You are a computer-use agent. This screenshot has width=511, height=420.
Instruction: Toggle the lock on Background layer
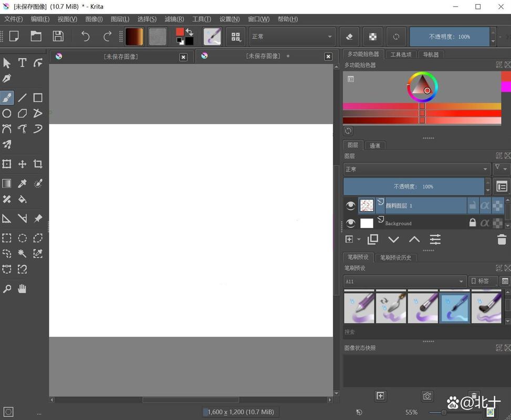(x=472, y=223)
